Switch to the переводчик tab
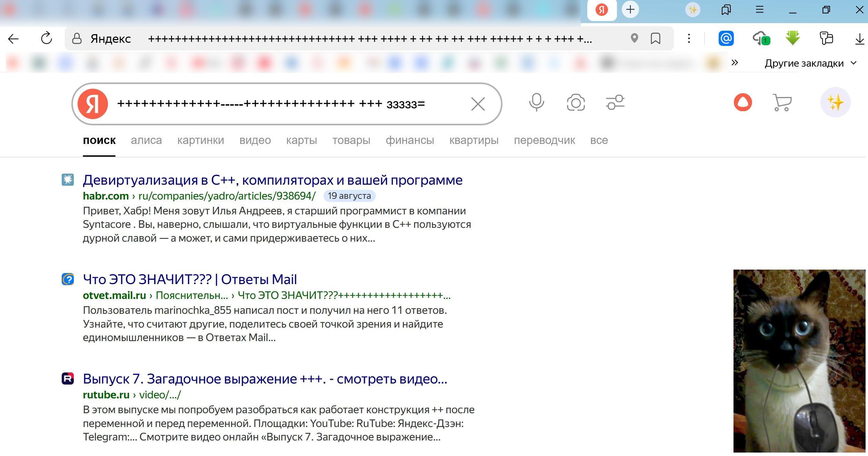This screenshot has height=456, width=868. click(544, 140)
